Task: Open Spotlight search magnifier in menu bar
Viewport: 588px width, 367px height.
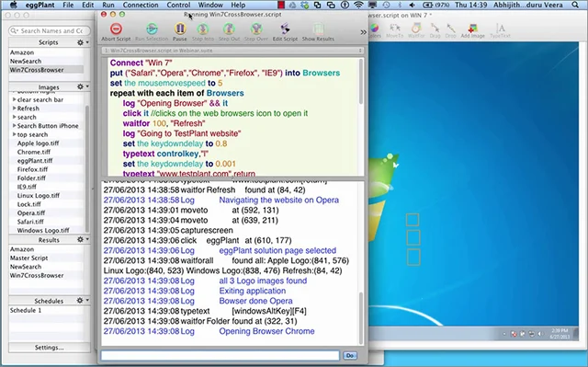Action: pyautogui.click(x=575, y=5)
